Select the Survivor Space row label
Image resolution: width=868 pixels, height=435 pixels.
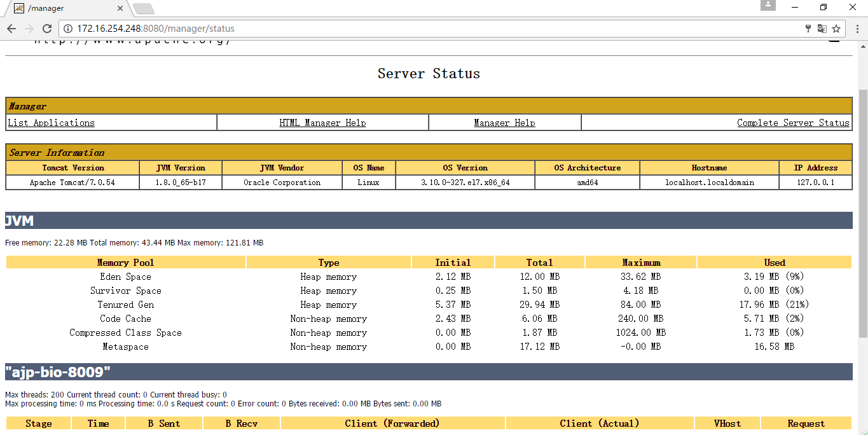[x=126, y=291]
